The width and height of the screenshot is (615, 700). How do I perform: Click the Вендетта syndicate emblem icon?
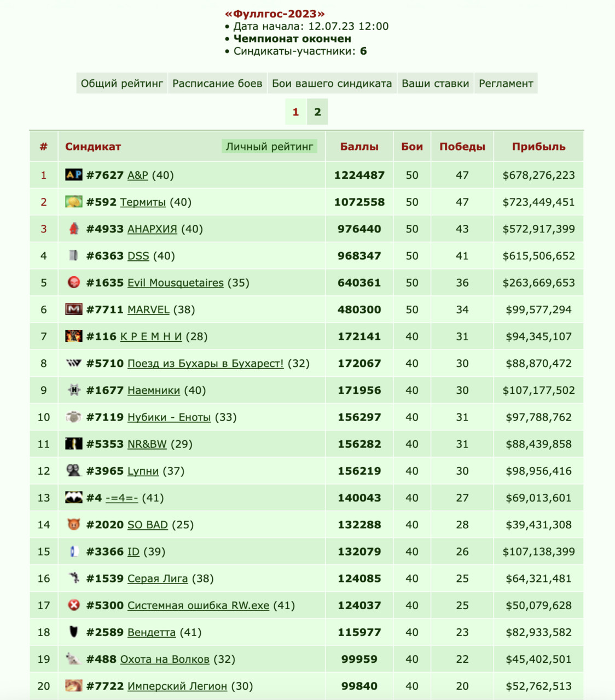(x=74, y=632)
